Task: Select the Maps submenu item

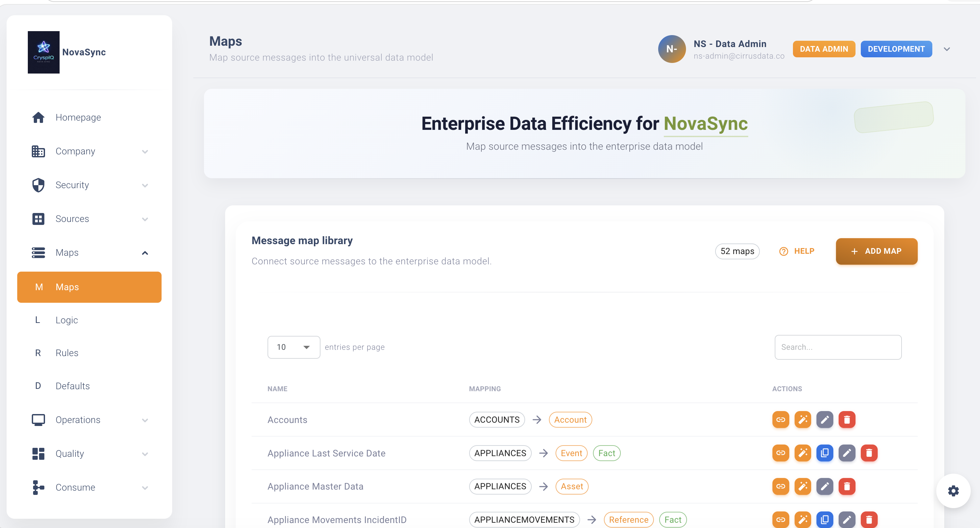Action: (x=89, y=287)
